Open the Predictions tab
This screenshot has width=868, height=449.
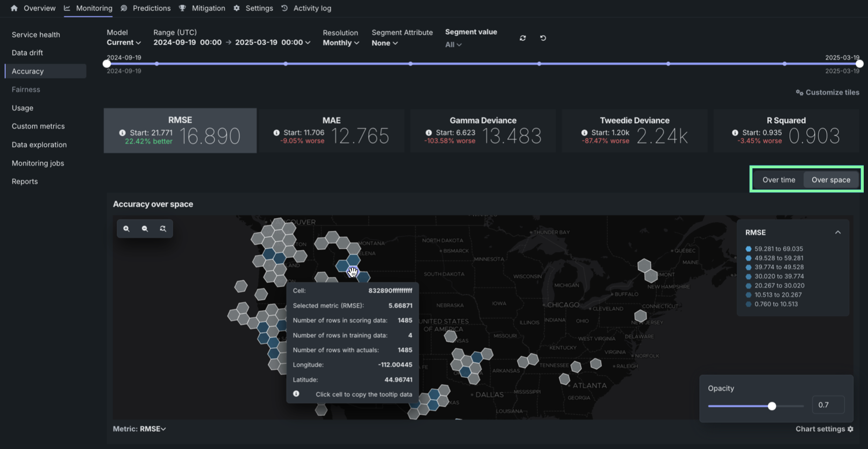pos(151,8)
